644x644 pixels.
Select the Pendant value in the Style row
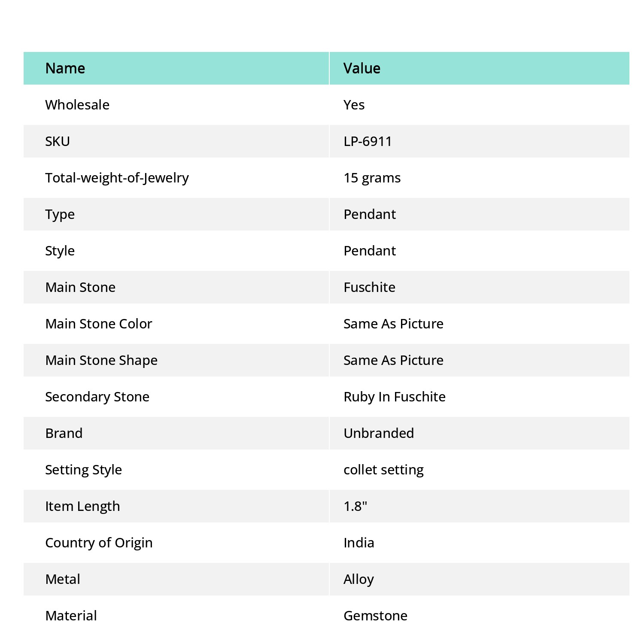370,251
